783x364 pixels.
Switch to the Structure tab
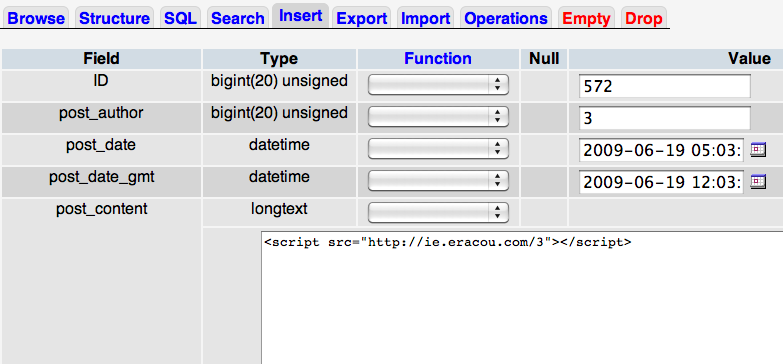114,18
